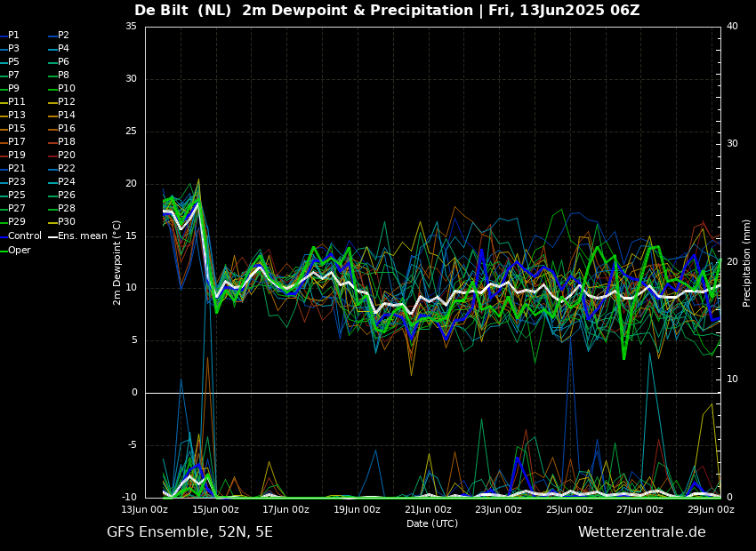756x551 pixels.
Task: Select the Oper legend entry
Action: pyautogui.click(x=20, y=251)
